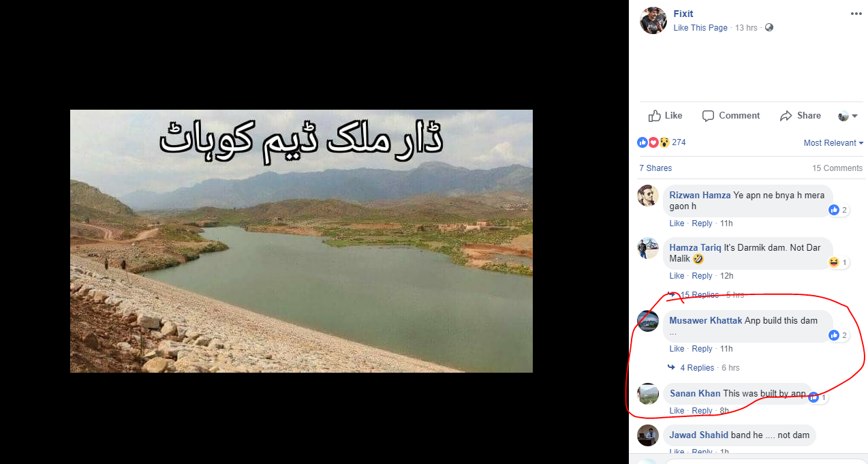
Task: Open Sanan Khan's profile name link
Action: click(x=695, y=394)
